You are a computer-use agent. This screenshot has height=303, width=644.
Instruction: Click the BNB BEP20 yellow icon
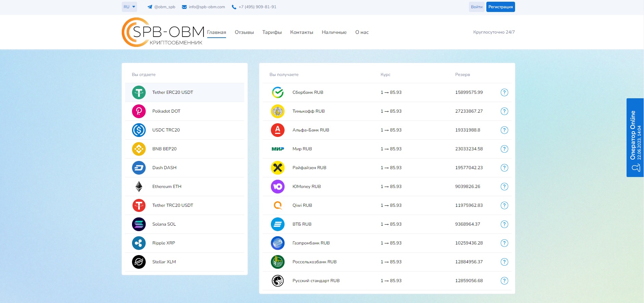tap(139, 149)
